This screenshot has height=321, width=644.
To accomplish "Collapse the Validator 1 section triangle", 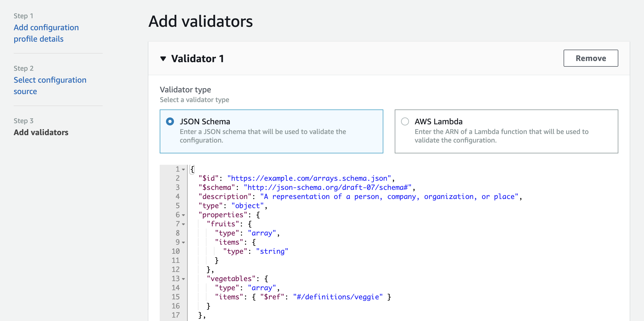I will click(163, 59).
